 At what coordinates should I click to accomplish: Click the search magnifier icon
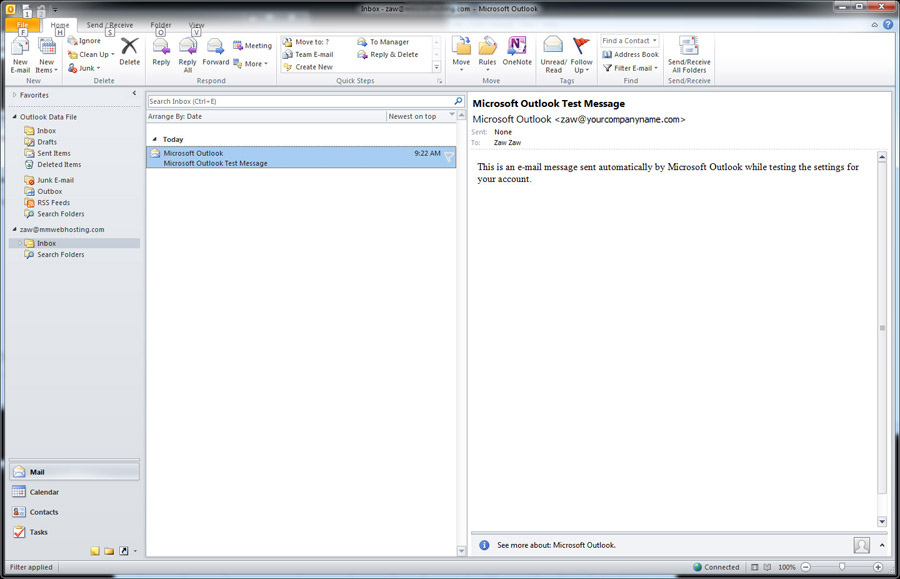[x=458, y=101]
